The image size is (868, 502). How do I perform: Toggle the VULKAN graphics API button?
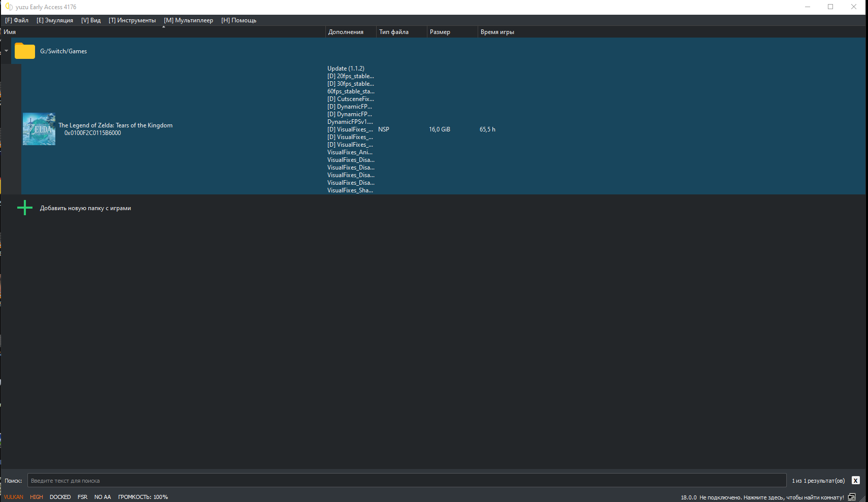click(x=14, y=497)
